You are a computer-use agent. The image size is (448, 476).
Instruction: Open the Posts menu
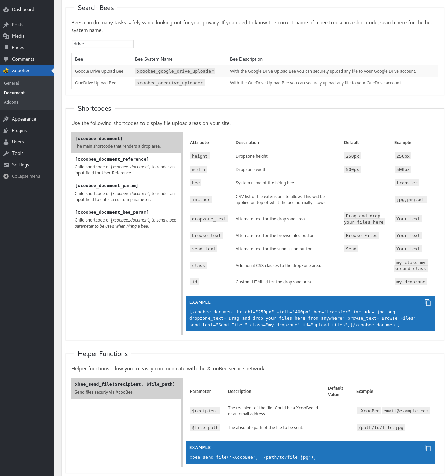tap(27, 25)
